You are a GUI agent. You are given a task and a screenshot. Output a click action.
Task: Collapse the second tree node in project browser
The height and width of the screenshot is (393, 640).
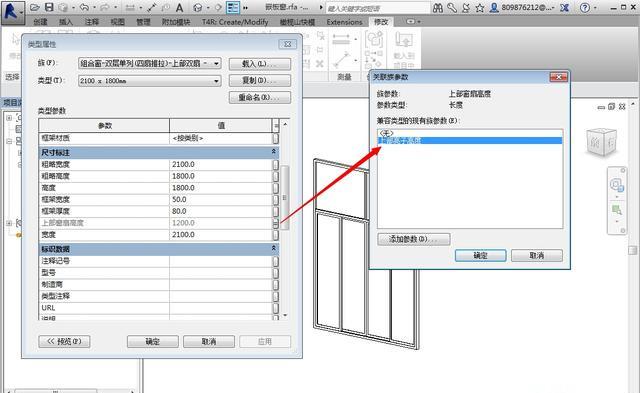(x=9, y=141)
